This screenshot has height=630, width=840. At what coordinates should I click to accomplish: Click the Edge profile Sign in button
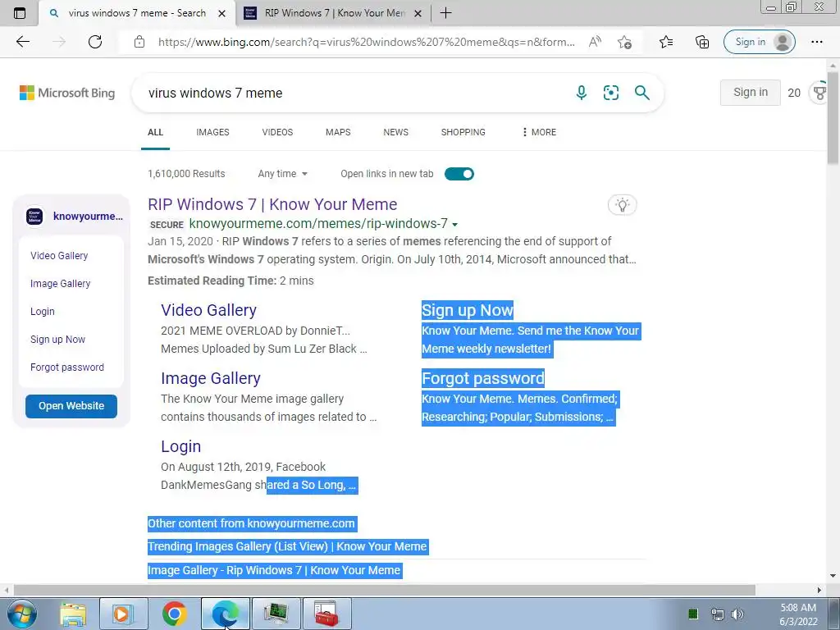point(759,42)
